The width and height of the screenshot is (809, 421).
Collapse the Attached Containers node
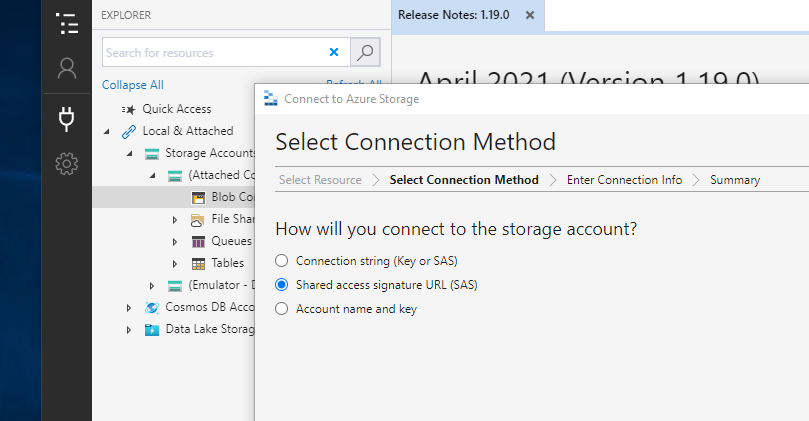[x=153, y=176]
